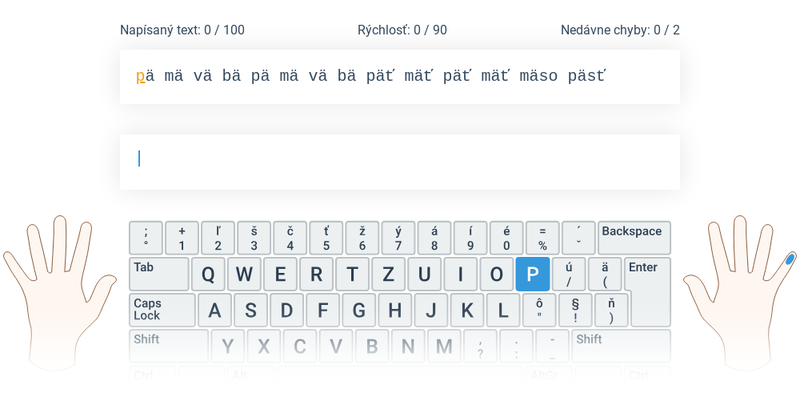This screenshot has height=400, width=800.
Task: Click the J key
Action: pos(431,310)
